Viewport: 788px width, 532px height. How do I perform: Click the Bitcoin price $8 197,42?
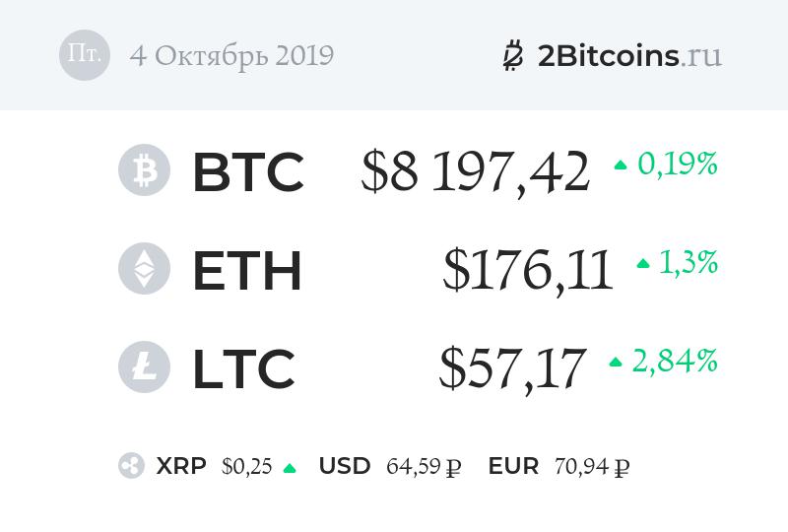point(475,171)
